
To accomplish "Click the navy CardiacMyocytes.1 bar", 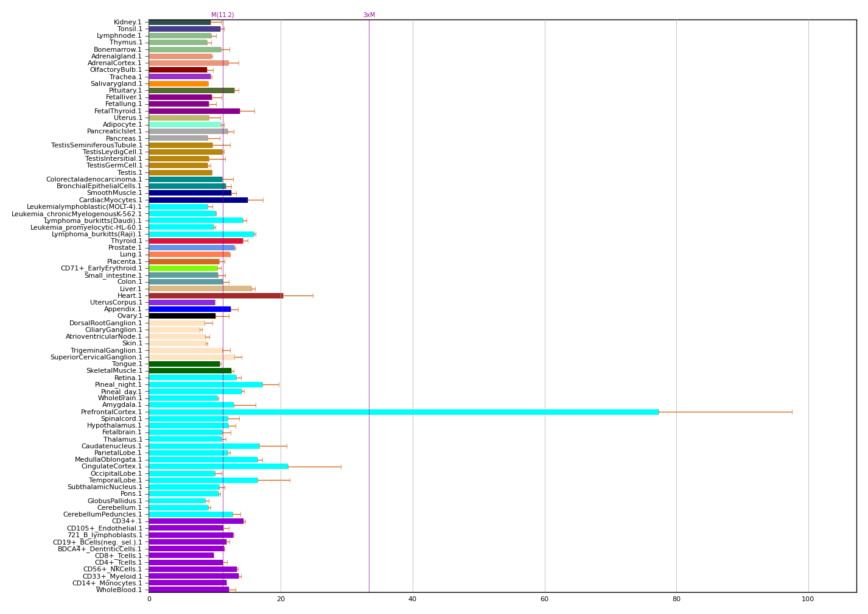I will tap(198, 200).
